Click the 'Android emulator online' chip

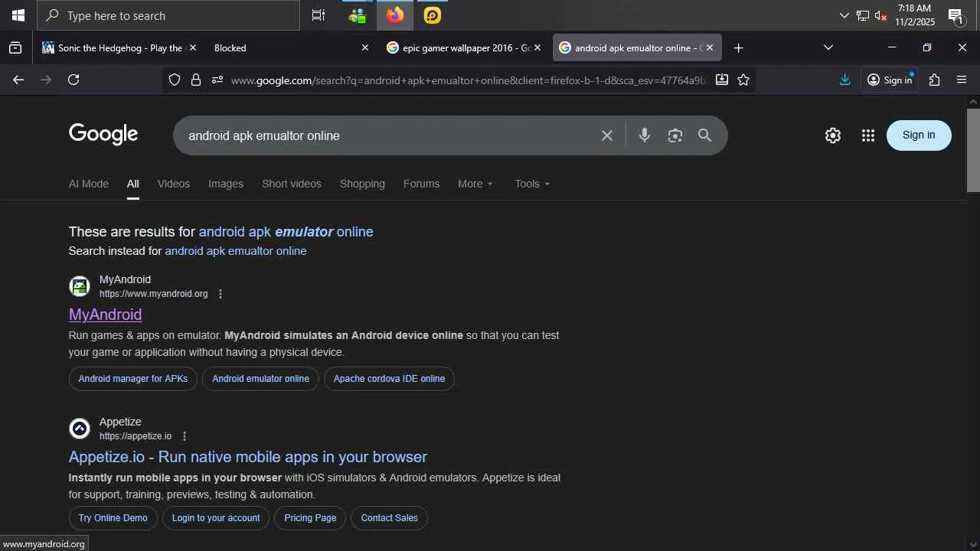[261, 379]
